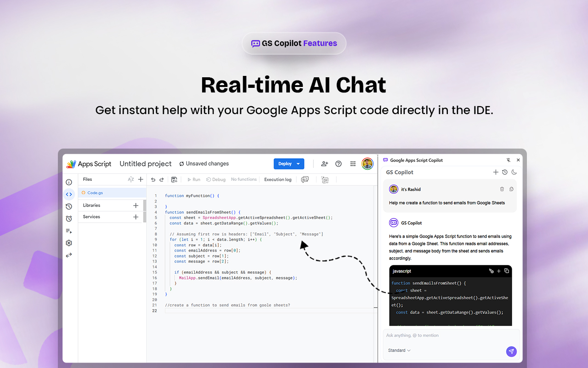The height and width of the screenshot is (368, 588).
Task: Add a new library with plus icon
Action: coord(136,206)
